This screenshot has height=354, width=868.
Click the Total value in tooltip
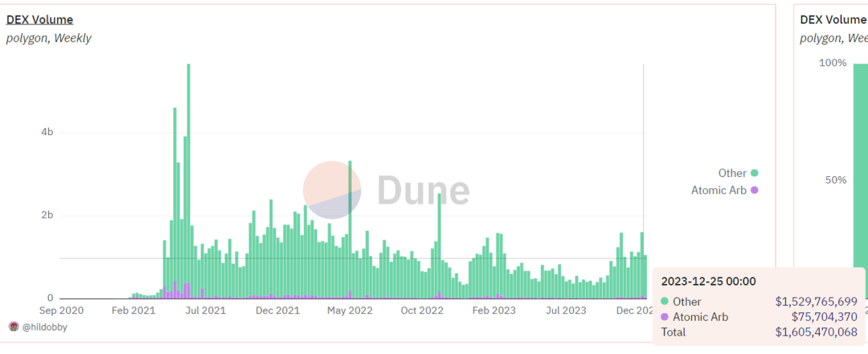click(x=816, y=331)
